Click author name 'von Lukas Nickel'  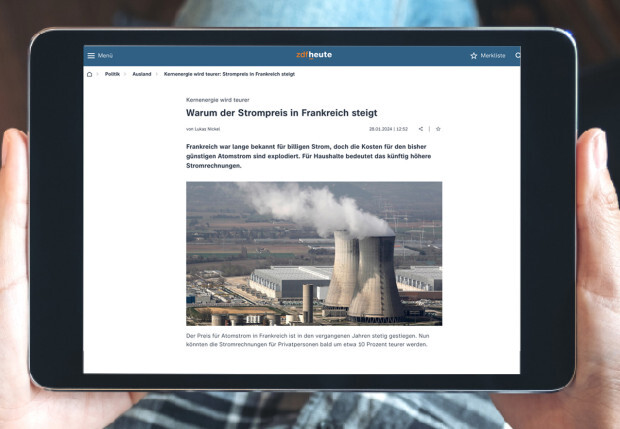click(x=203, y=129)
